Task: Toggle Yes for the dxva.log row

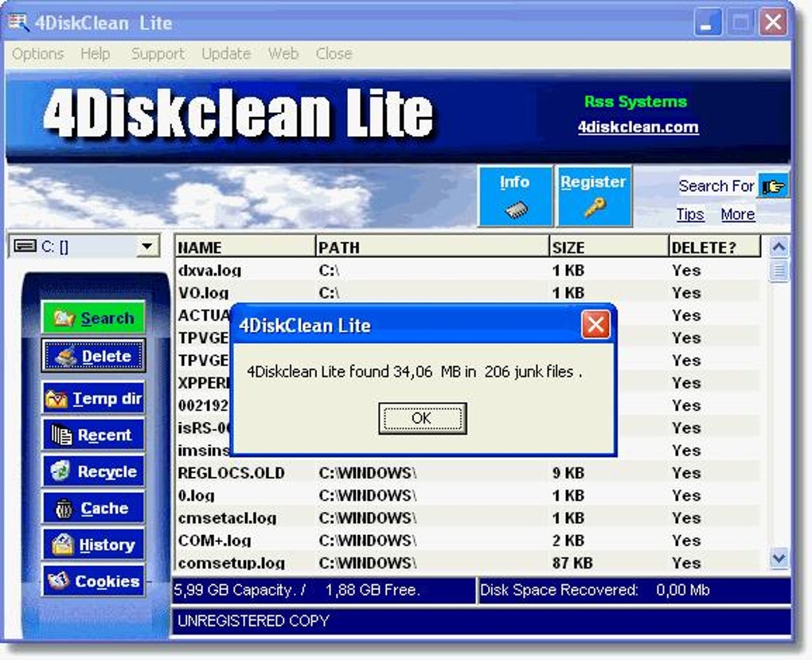Action: [686, 270]
